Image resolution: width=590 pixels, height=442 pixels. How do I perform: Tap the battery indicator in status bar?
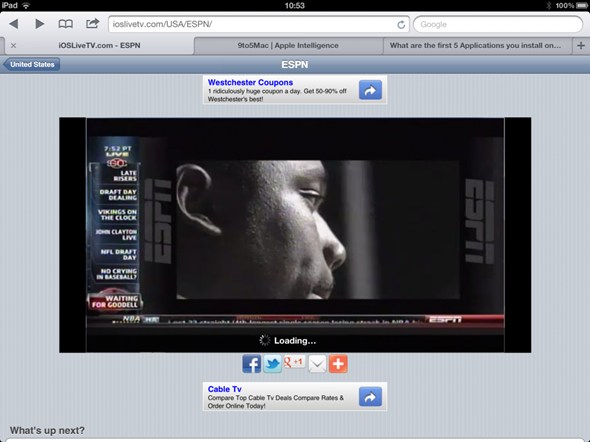click(x=581, y=5)
